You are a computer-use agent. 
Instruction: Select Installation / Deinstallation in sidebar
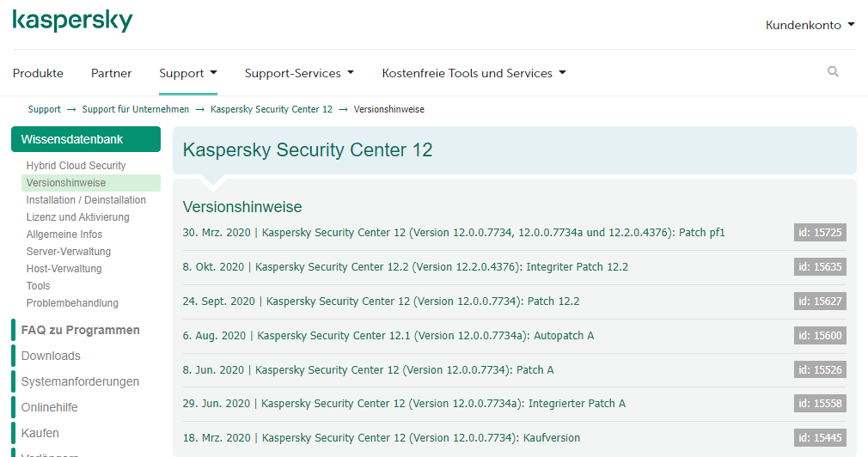(x=86, y=200)
